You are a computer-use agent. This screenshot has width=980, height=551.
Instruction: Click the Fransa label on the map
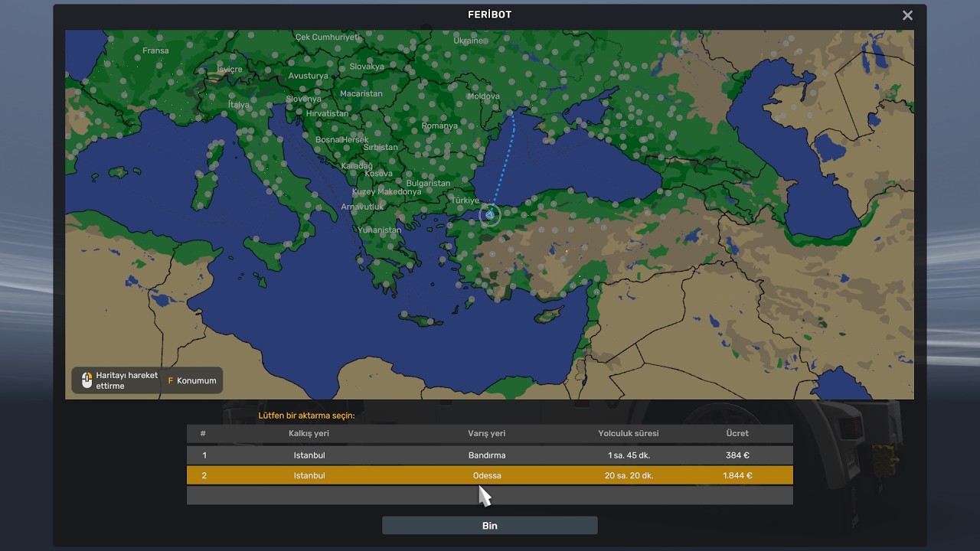(x=155, y=51)
